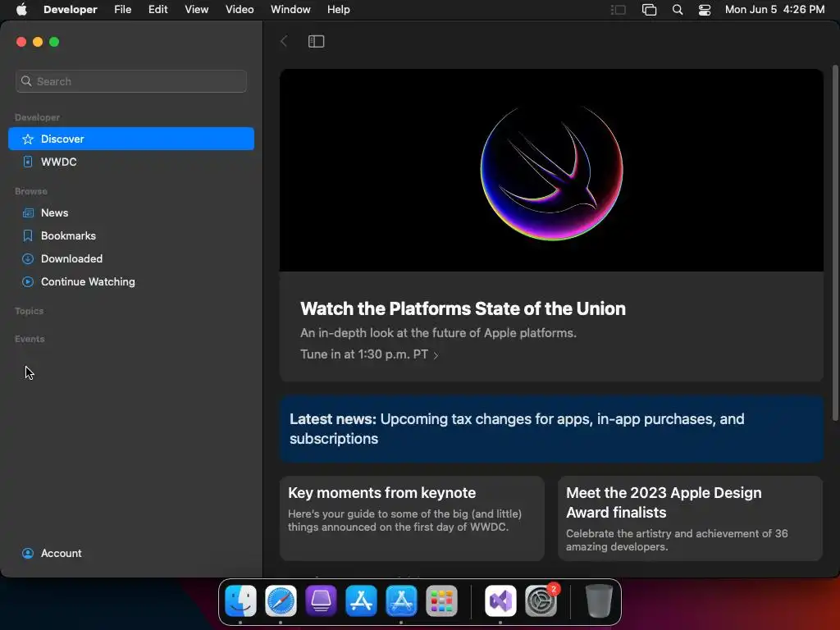
Task: Open System Settings from the Dock
Action: [541, 600]
